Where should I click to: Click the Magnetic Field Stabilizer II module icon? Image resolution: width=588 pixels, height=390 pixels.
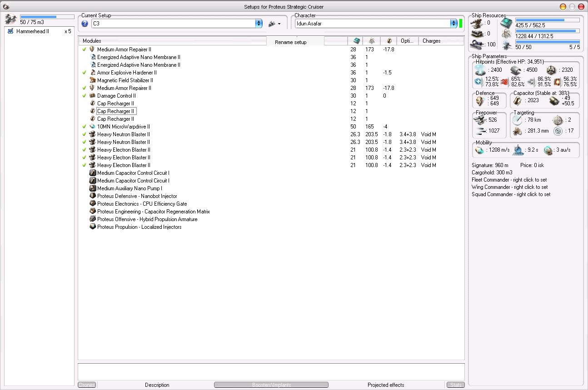pos(93,80)
